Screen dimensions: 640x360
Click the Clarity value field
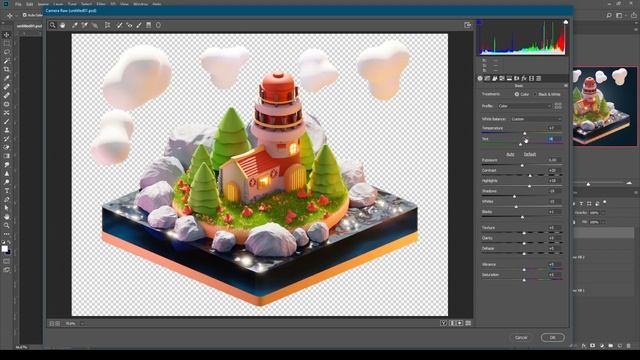click(x=555, y=238)
